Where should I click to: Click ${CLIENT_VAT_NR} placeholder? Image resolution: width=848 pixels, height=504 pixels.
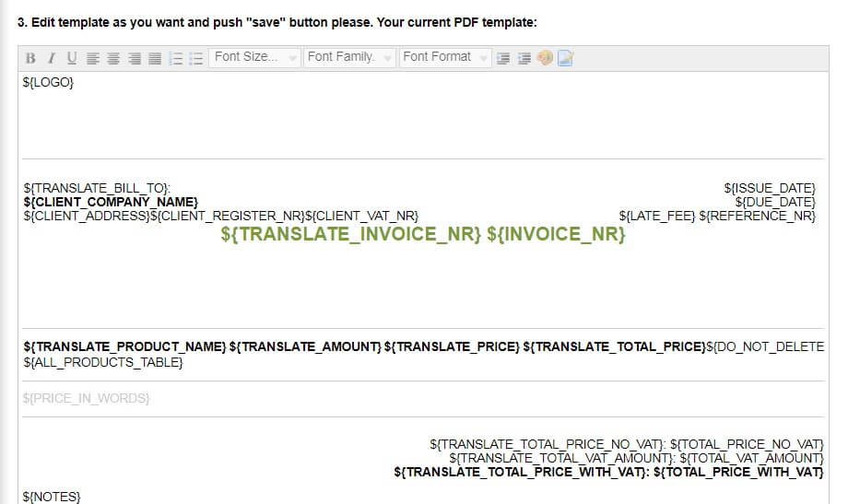[x=362, y=217]
